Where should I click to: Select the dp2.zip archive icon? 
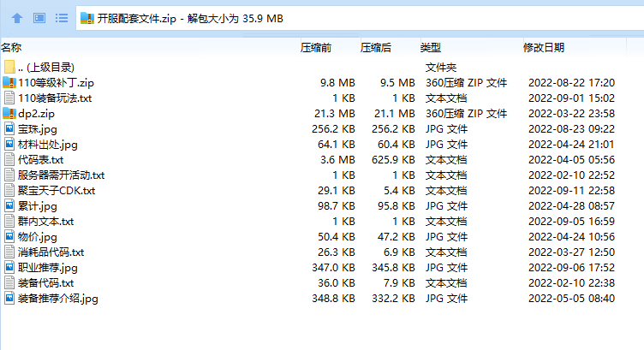pos(9,114)
